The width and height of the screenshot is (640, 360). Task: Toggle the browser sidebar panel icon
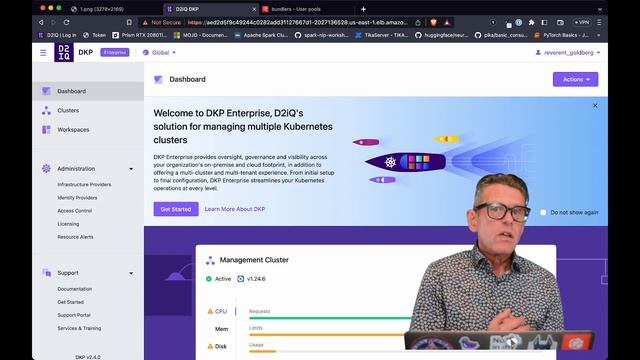click(x=544, y=22)
